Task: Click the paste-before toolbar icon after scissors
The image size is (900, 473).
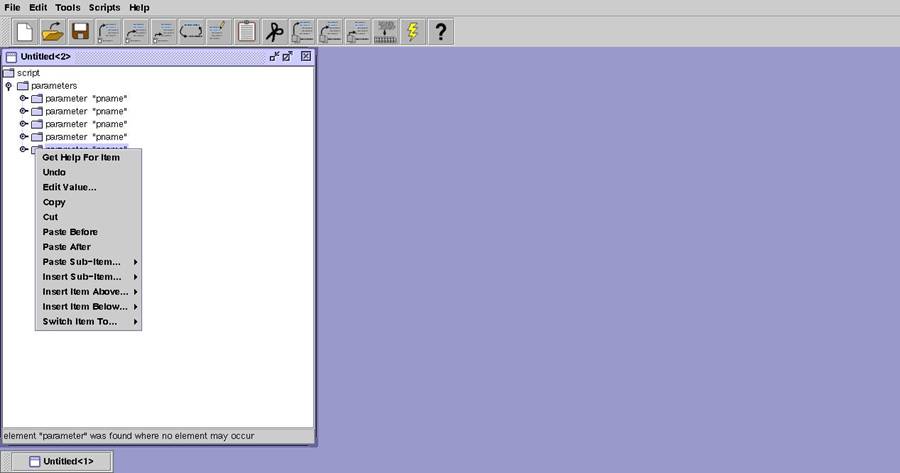Action: point(302,32)
